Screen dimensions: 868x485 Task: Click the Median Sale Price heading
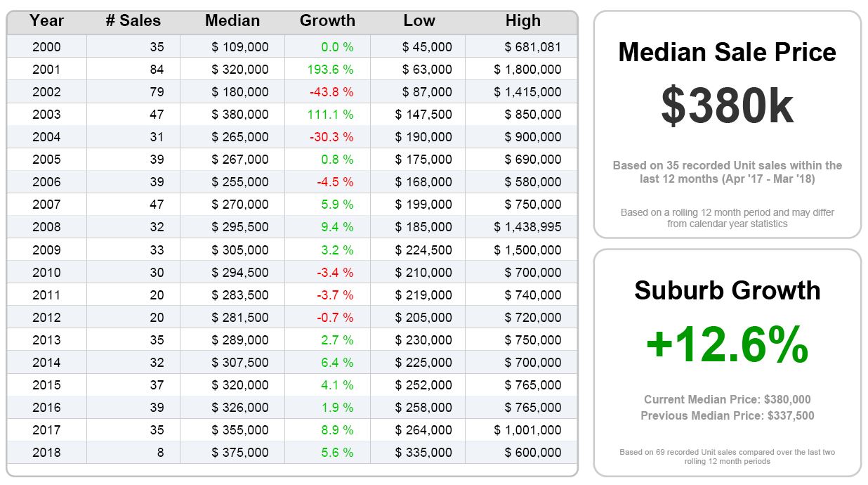point(727,52)
